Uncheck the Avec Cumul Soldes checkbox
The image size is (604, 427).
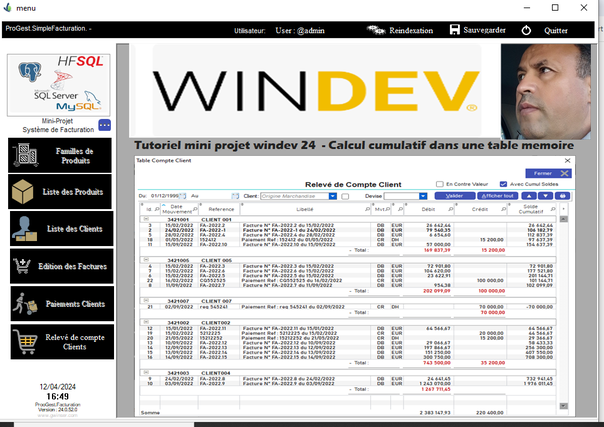pos(503,184)
